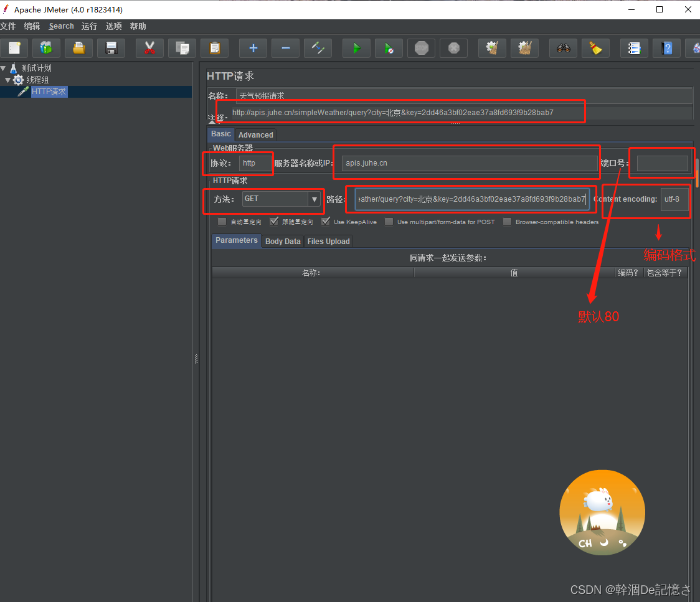The image size is (700, 602).
Task: Click the Search binoculars icon
Action: click(564, 48)
